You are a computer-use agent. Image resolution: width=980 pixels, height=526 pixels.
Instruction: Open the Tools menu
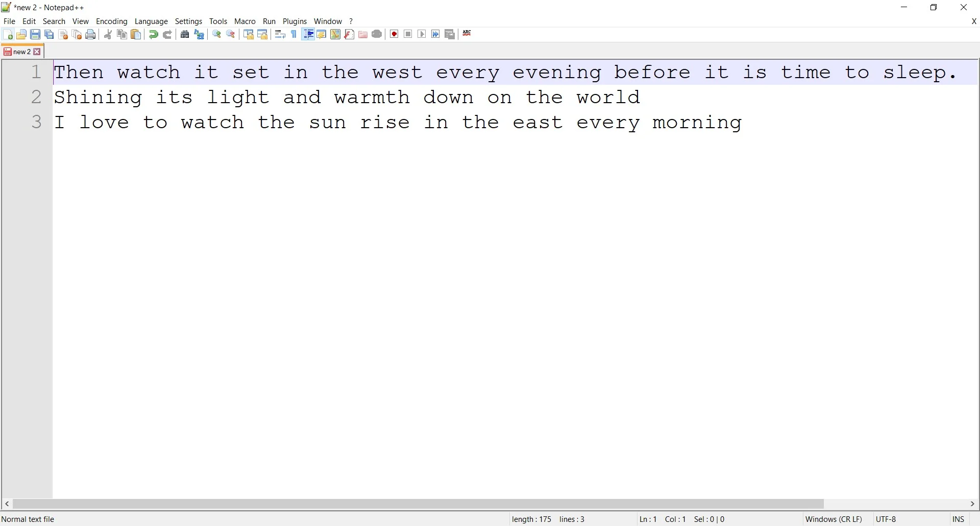point(218,21)
